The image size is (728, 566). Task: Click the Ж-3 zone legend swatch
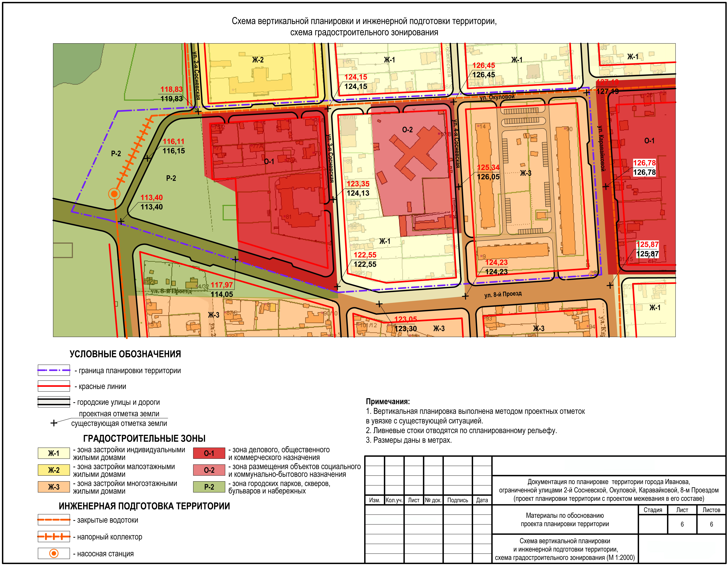54,487
